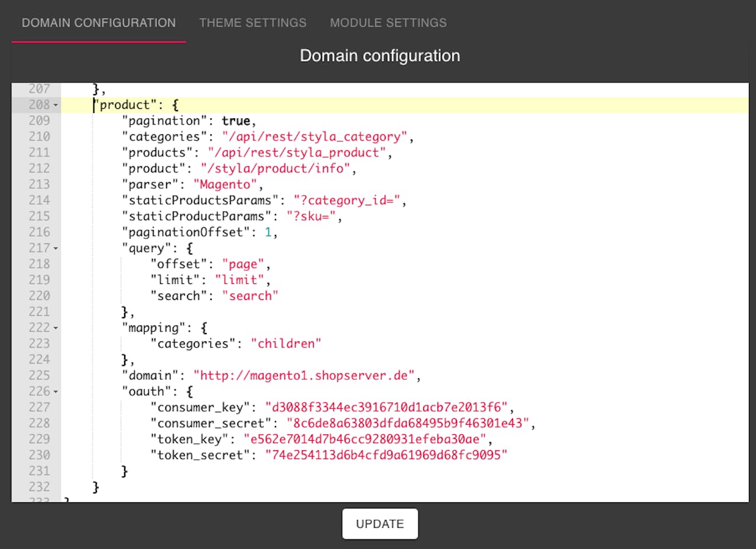Click the "Magento" parser value
This screenshot has width=756, height=549.
coord(224,185)
